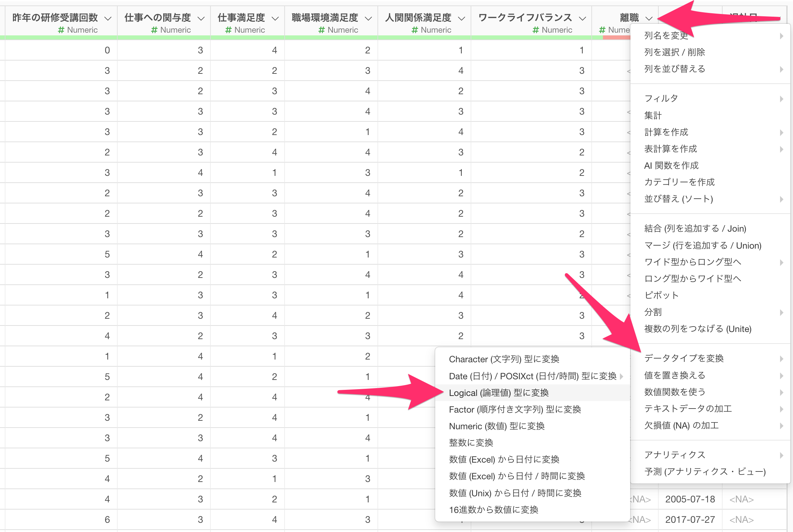This screenshot has height=532, width=793.
Task: Open dropdown arrow for 仕事満足度 column
Action: [275, 18]
